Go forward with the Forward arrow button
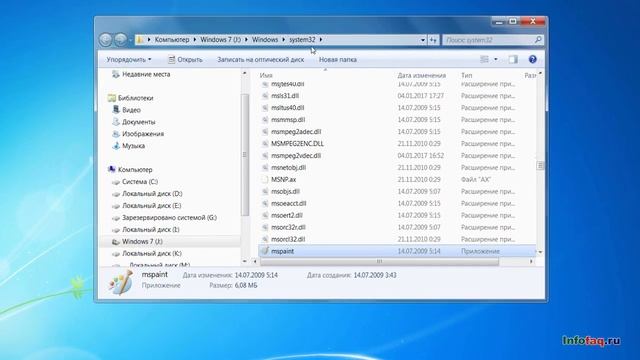Viewport: 640px width, 360px height. point(121,40)
